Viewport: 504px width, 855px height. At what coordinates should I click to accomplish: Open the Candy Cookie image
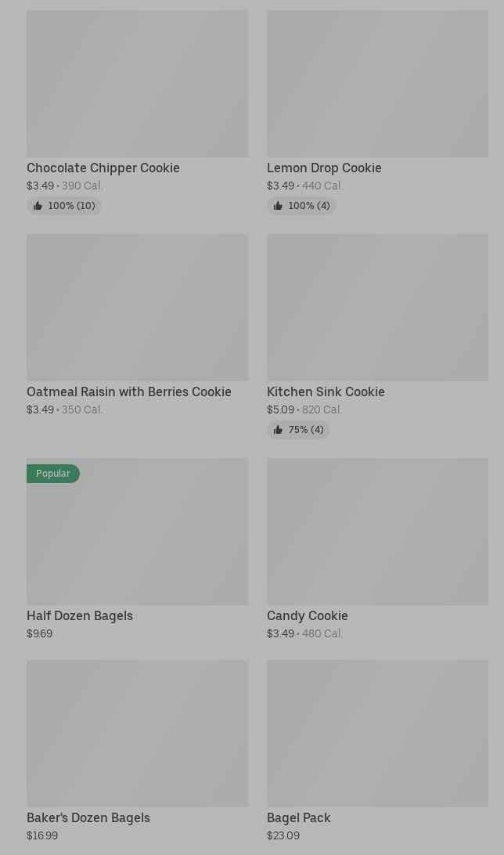377,532
